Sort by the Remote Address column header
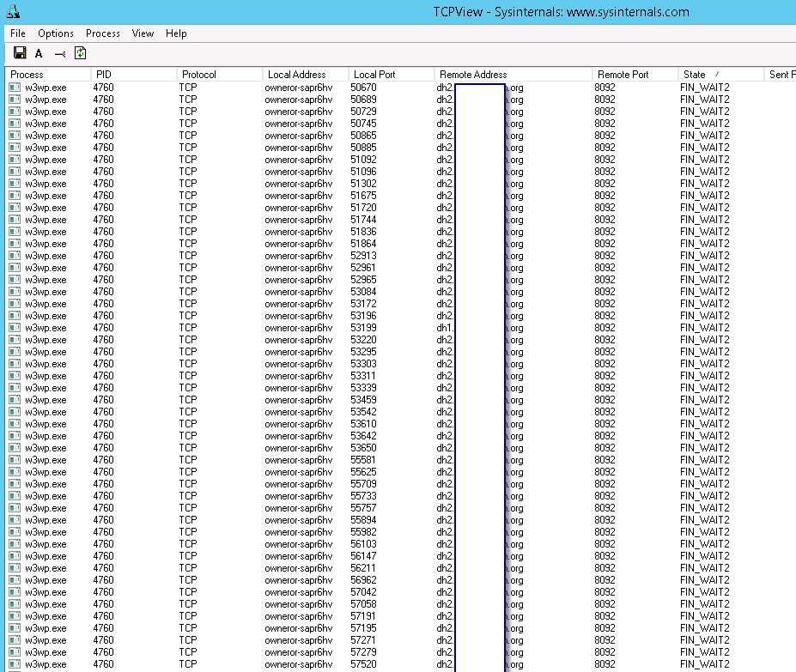Image resolution: width=796 pixels, height=672 pixels. pos(513,75)
